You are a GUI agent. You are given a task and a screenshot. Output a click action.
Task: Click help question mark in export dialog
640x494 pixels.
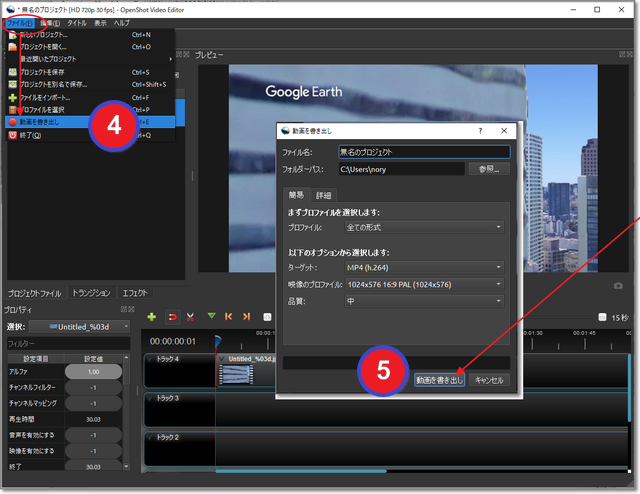480,131
